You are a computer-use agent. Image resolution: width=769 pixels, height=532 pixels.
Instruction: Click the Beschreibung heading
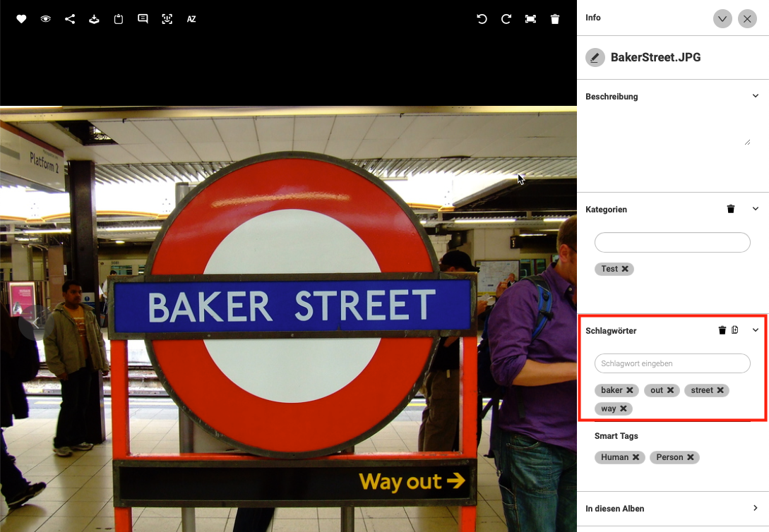(612, 97)
